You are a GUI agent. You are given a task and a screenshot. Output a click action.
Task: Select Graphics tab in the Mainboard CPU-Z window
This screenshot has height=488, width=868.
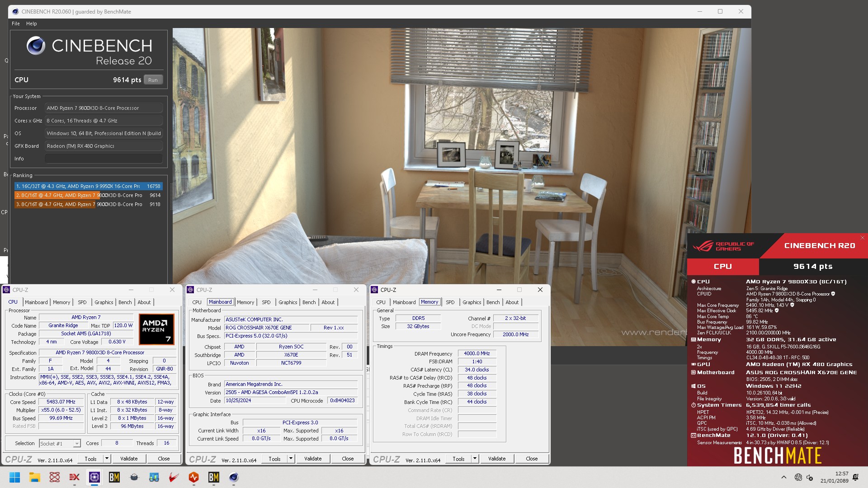288,302
